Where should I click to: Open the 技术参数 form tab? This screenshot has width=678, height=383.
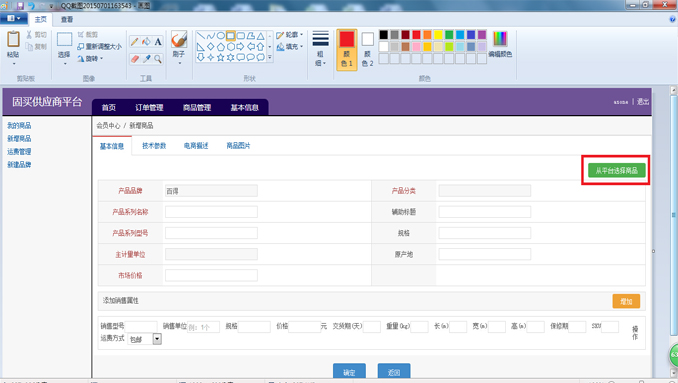coord(154,146)
